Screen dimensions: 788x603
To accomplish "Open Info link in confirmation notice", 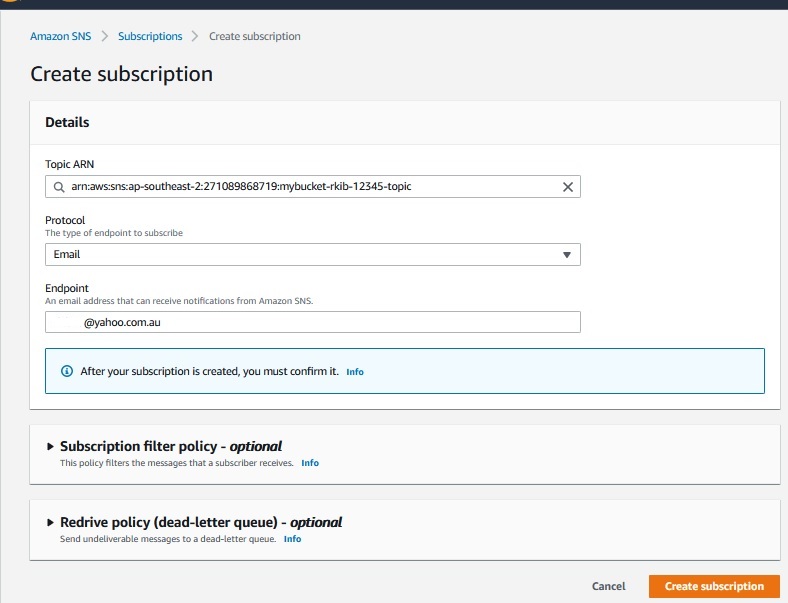I will (355, 372).
